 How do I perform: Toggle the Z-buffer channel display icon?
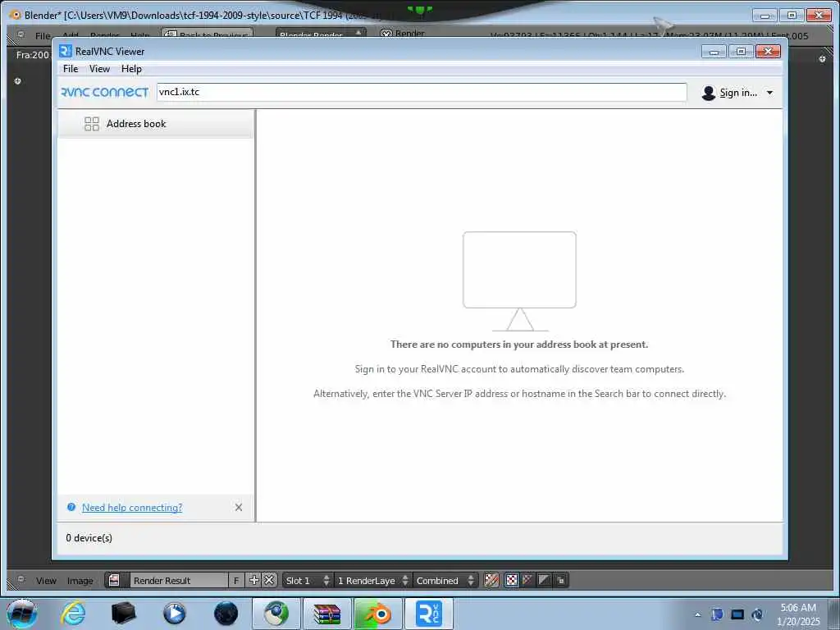tap(544, 580)
